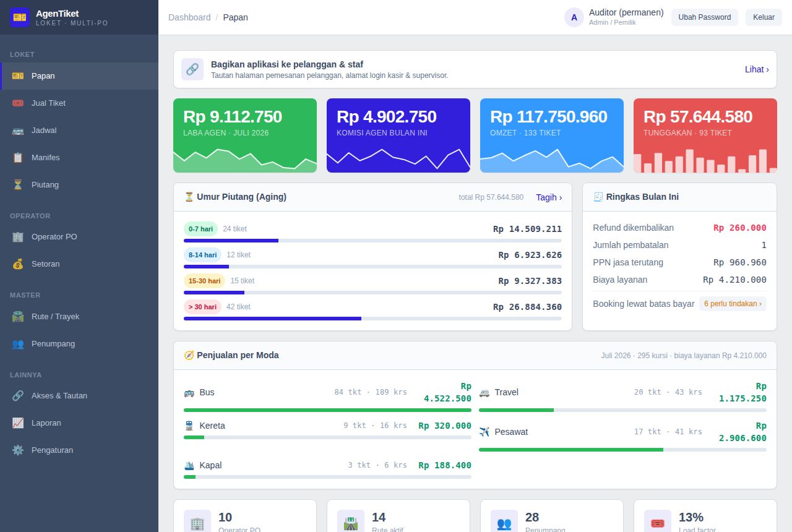Click the user avatar letter A

pyautogui.click(x=574, y=17)
